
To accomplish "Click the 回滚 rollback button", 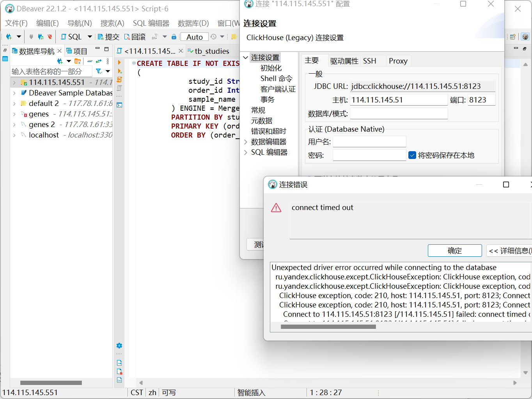I will 135,37.
